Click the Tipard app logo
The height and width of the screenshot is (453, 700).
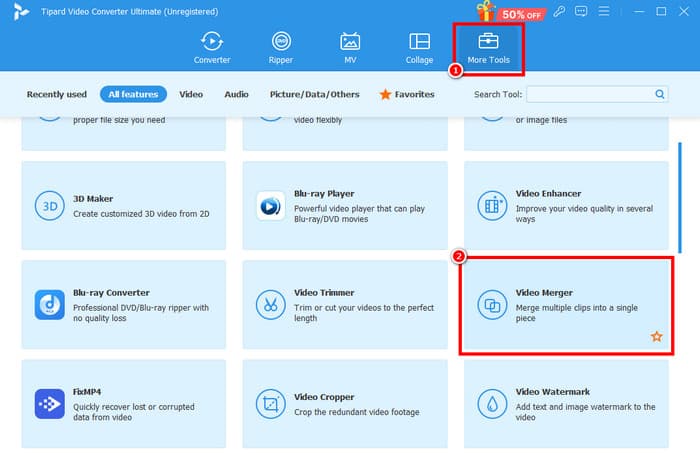21,12
